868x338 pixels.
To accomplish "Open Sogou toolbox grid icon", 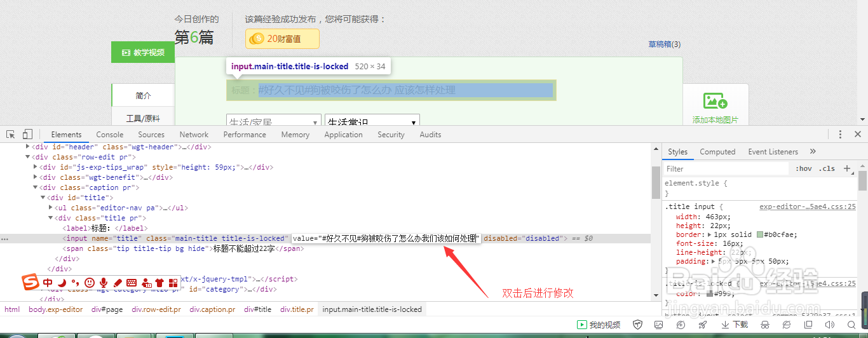I will [x=173, y=283].
